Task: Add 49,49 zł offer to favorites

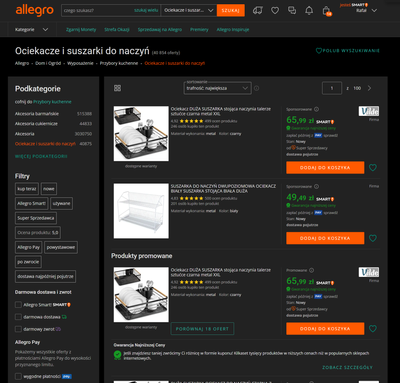Action: click(373, 238)
